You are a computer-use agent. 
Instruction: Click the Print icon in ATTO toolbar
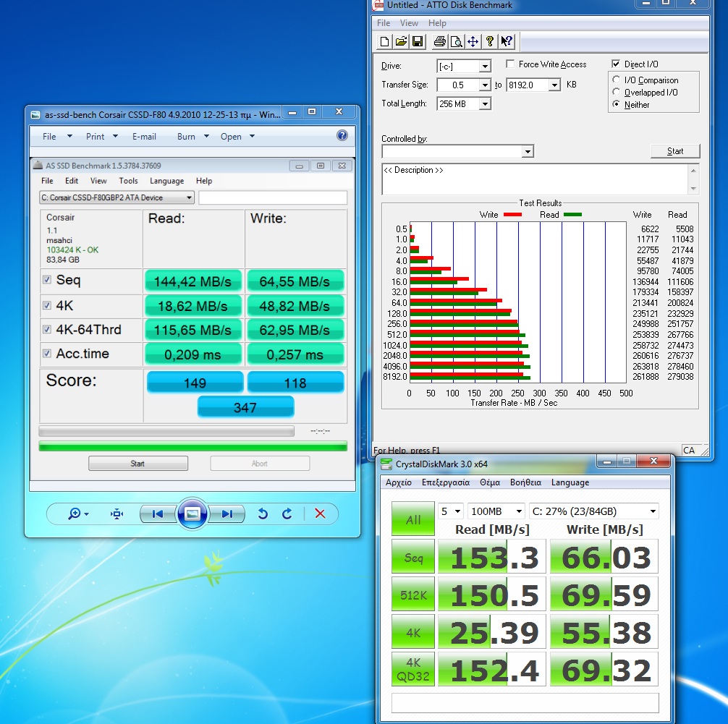tap(440, 41)
